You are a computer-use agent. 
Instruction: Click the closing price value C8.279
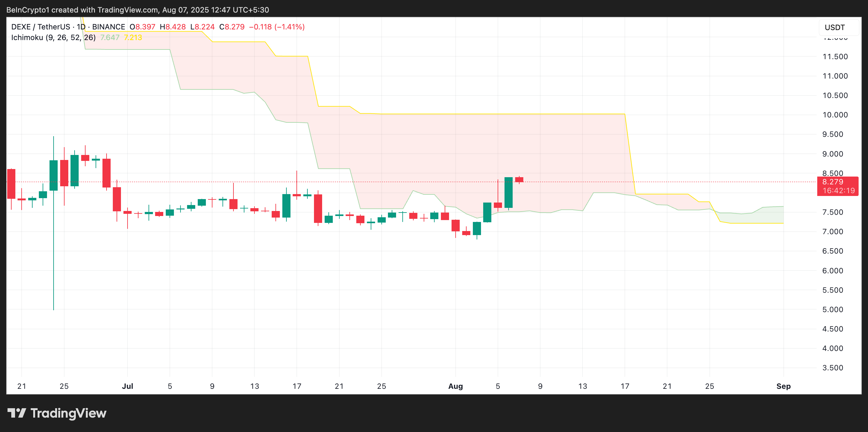click(232, 27)
